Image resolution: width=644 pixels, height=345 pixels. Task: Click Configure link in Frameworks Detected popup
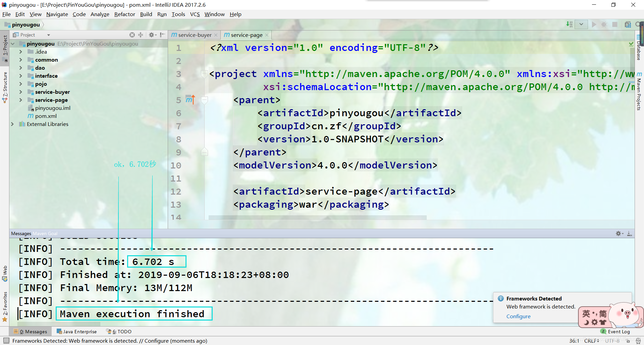[518, 316]
